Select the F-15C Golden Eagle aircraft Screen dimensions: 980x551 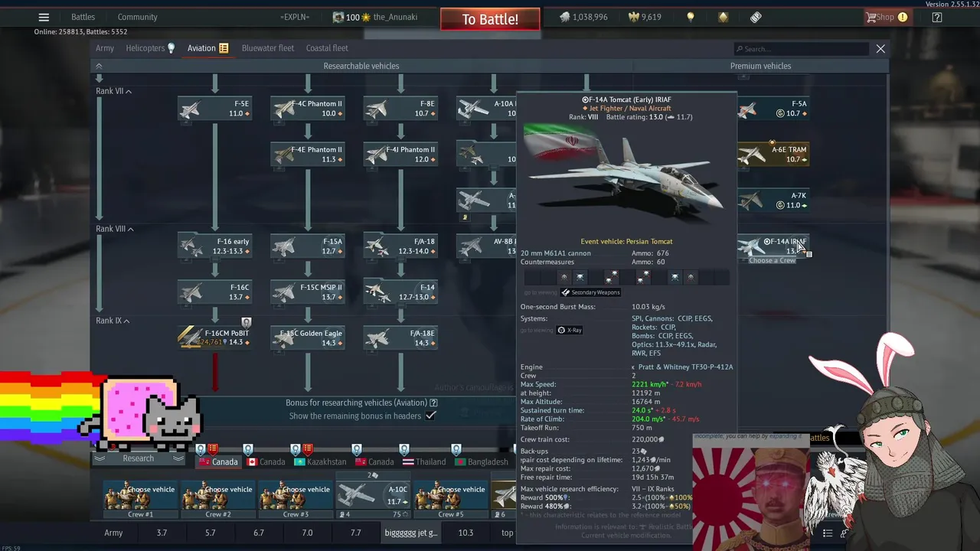[x=307, y=337]
